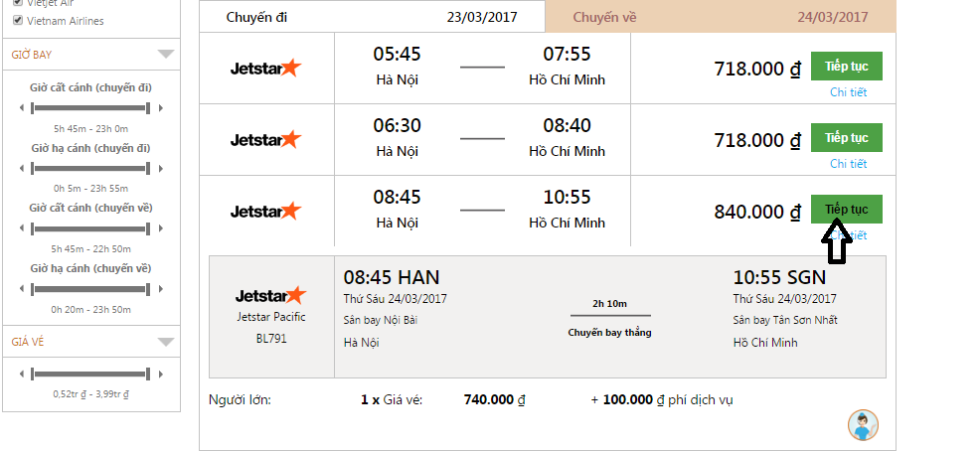
Task: Click Jetstar logo of the 08:45 flight
Action: click(265, 211)
